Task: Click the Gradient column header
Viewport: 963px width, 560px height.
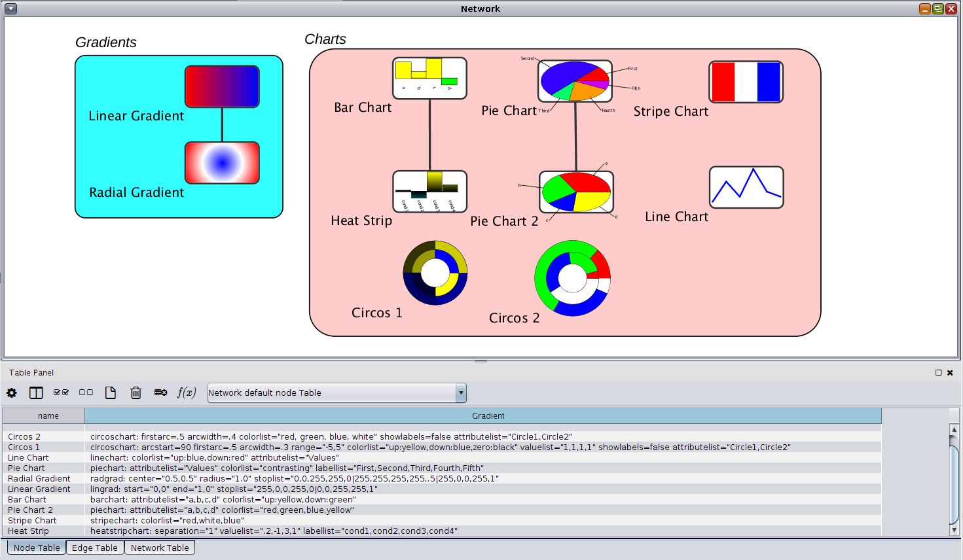Action: [x=488, y=416]
